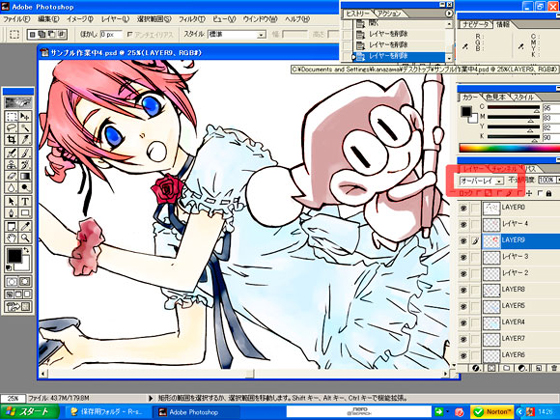The image size is (560, 420).
Task: Select the Type tool
Action: (x=25, y=201)
